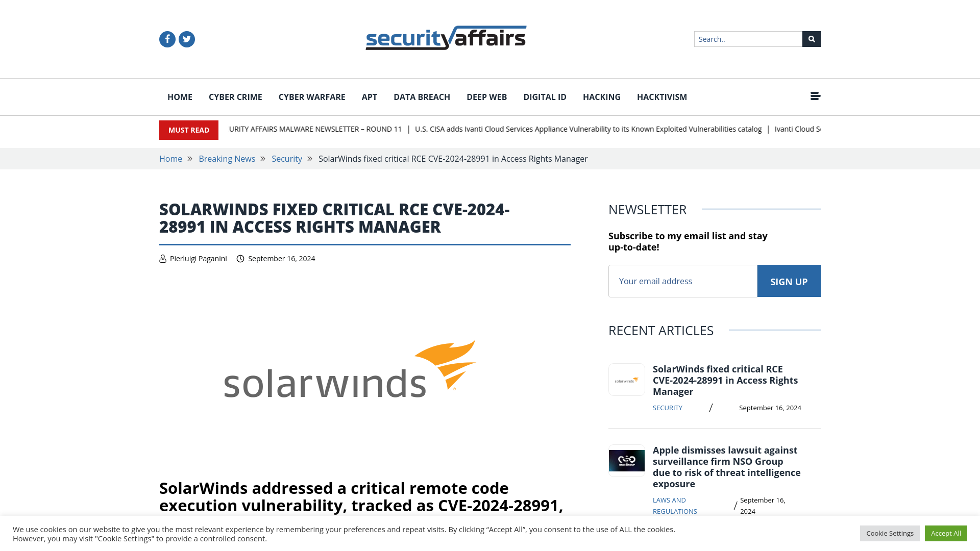The height and width of the screenshot is (551, 980).
Task: Click the SECURITY category tag link
Action: [667, 408]
